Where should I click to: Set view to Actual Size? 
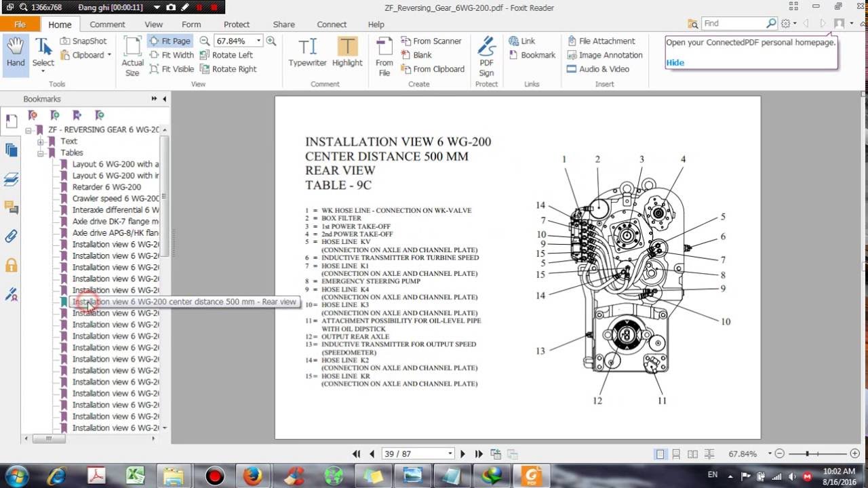[132, 56]
